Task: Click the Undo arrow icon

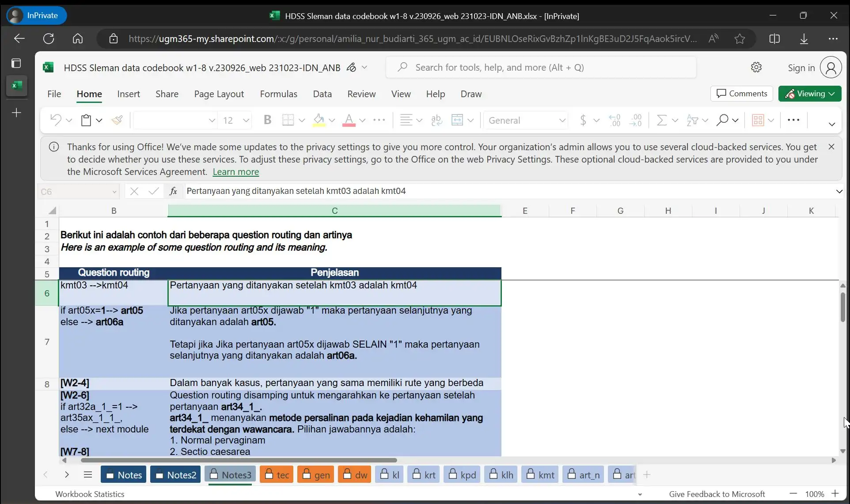Action: [x=56, y=120]
